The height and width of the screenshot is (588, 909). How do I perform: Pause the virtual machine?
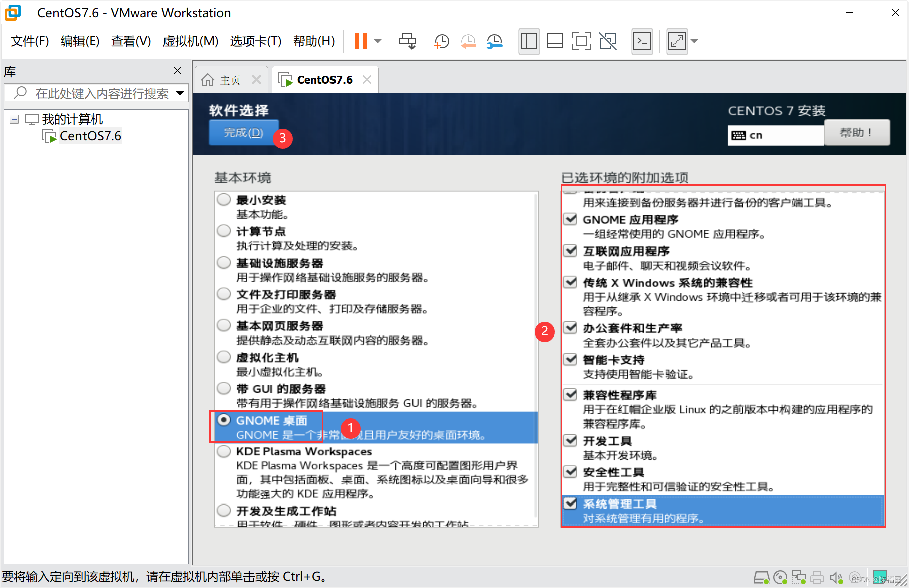[x=361, y=41]
